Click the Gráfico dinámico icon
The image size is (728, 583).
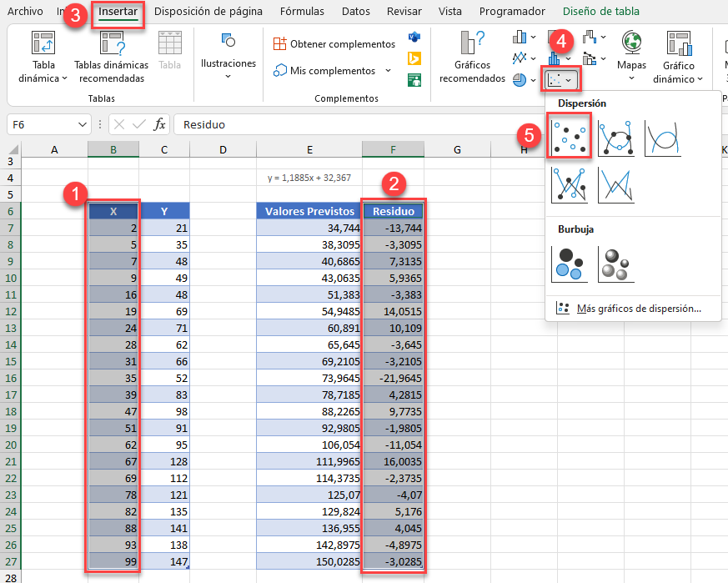click(679, 43)
